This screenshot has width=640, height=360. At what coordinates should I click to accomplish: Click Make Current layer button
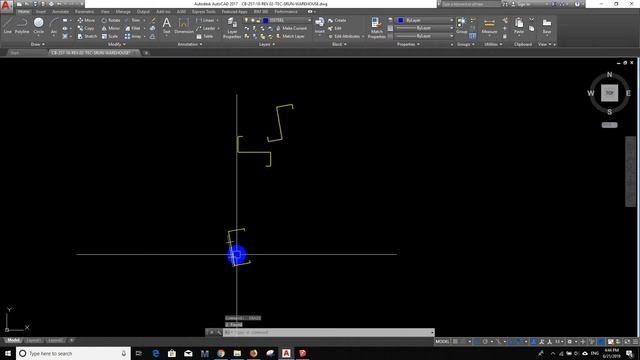(x=291, y=28)
